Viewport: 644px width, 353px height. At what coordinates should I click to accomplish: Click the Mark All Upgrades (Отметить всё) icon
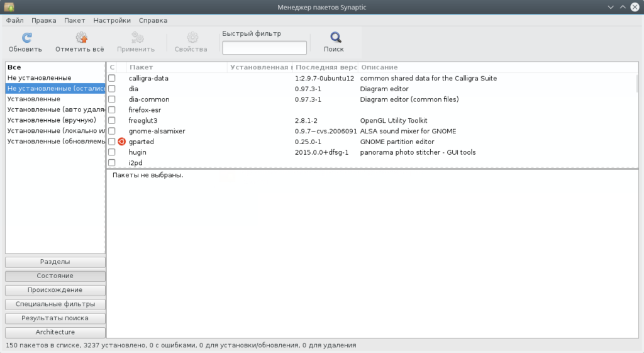point(80,38)
